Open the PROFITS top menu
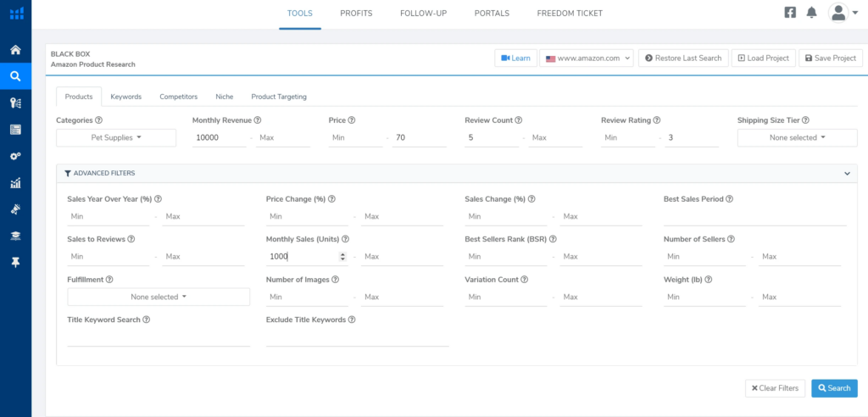The image size is (868, 417). click(x=356, y=14)
